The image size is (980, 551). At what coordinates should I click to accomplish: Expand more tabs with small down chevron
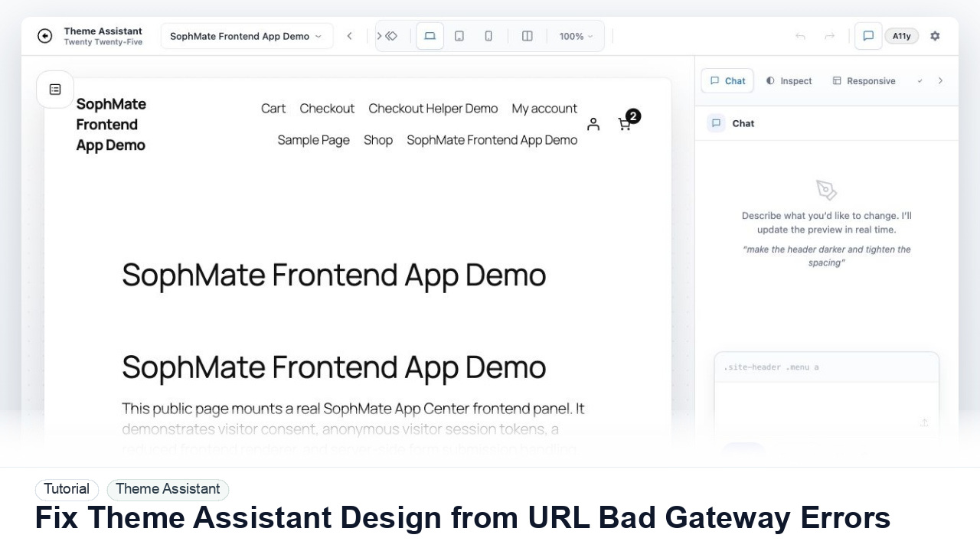click(920, 80)
